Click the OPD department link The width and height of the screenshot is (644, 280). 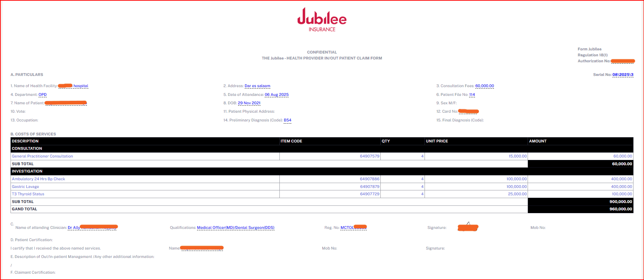(x=42, y=95)
